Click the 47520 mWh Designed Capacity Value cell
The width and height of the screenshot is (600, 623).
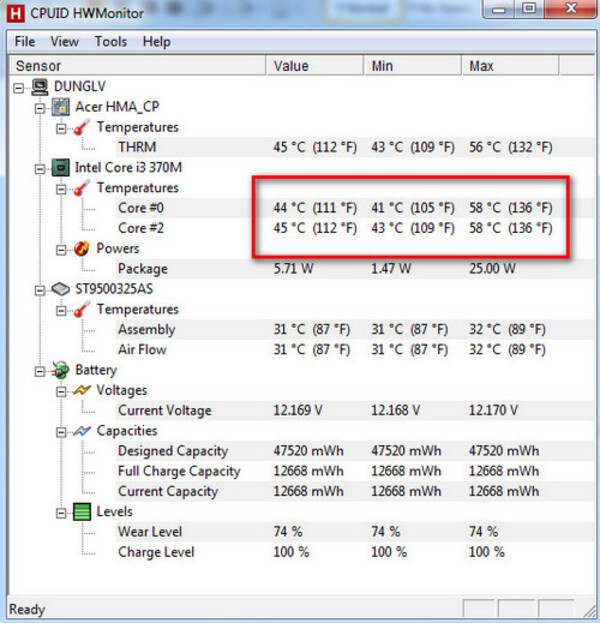click(308, 451)
